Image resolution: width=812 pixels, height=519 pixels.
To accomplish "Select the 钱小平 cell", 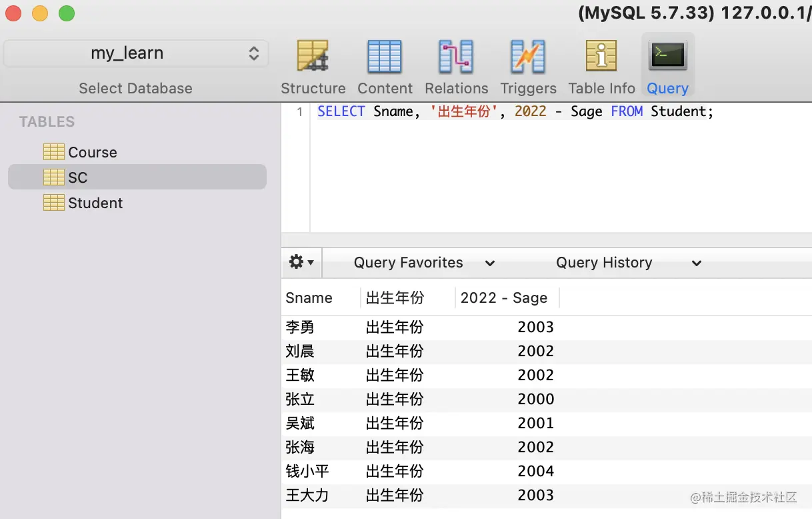I will 307,471.
